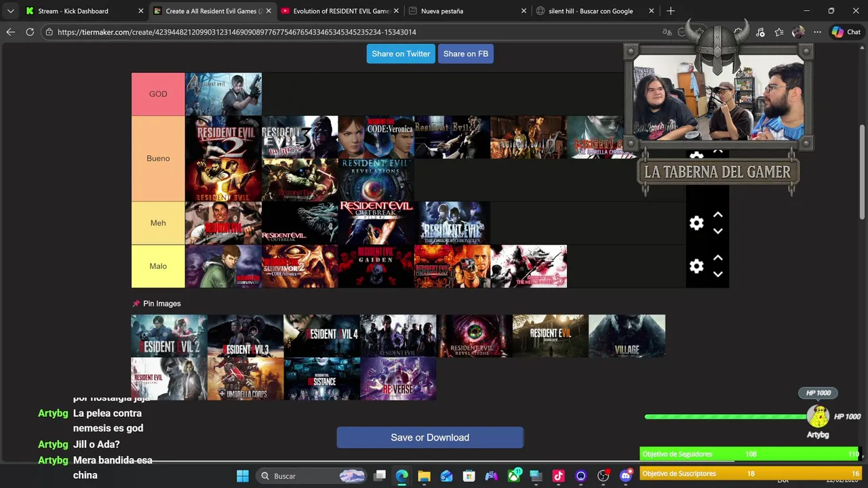Screen dimensions: 868x488
Task: Select Resident Evil 4 cover in GOD tier
Action: [x=224, y=94]
